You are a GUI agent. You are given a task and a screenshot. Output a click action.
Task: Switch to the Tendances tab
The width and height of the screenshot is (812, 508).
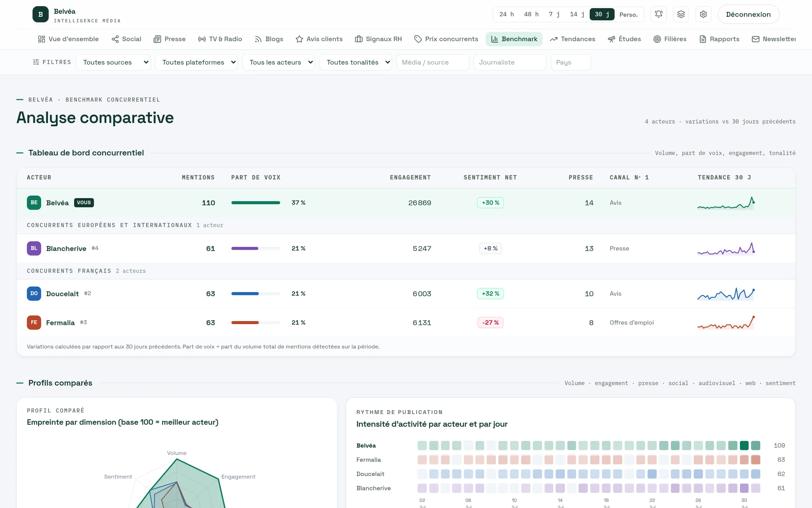572,39
